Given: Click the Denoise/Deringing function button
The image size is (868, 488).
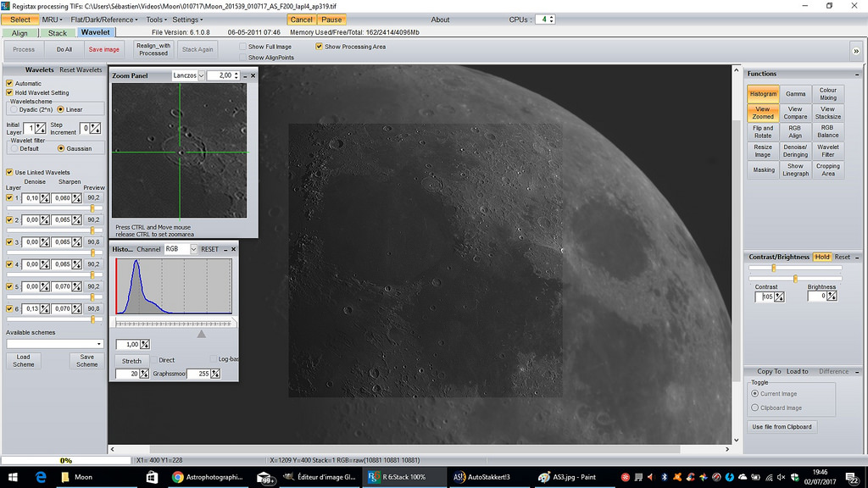Looking at the screenshot, I should coord(795,151).
